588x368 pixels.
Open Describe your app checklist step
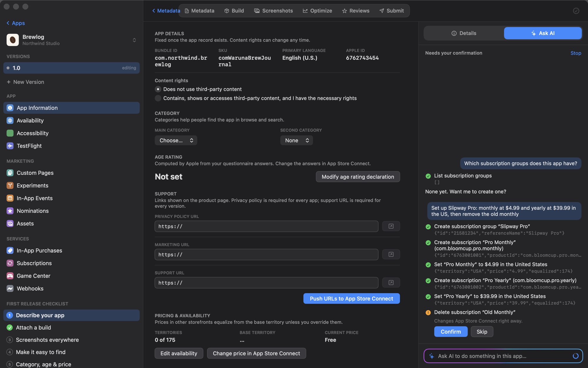[71, 315]
